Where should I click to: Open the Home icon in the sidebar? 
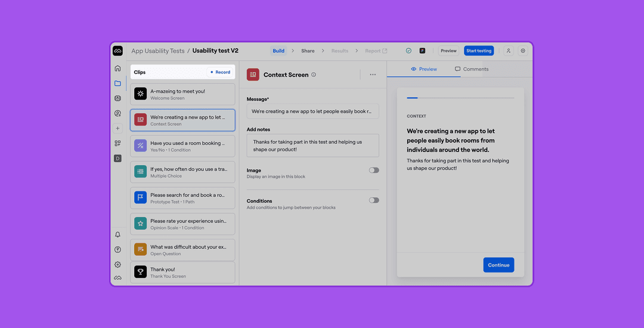(118, 68)
